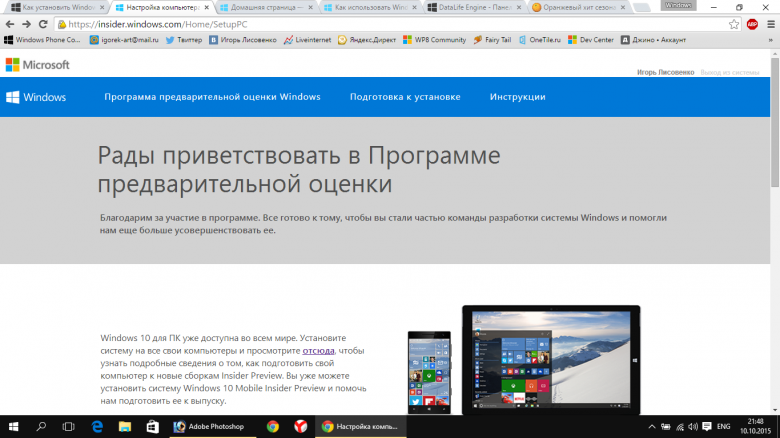Switch to Adobe Photoshop in taskbar
This screenshot has height=438, width=780.
(x=213, y=427)
